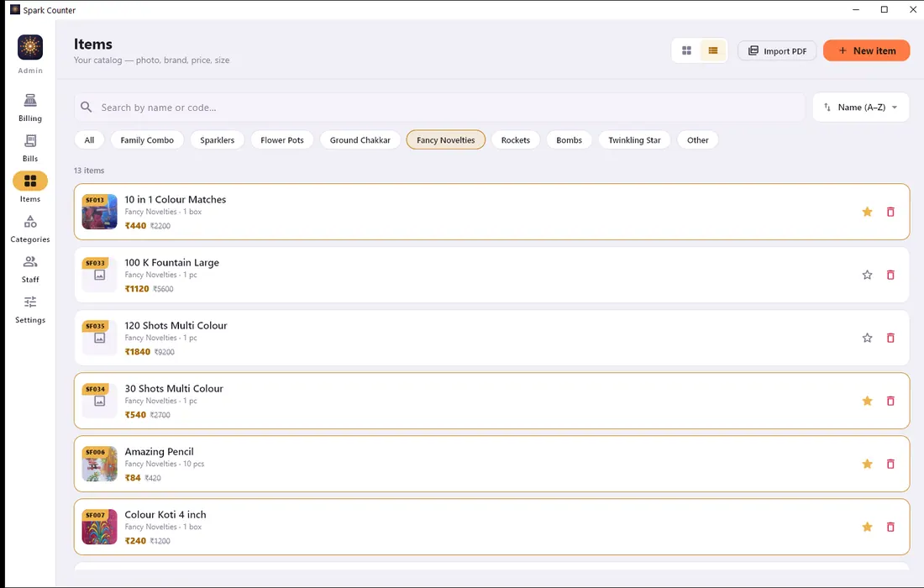Screen dimensions: 924x588
Task: Click the 100 K Fountain Large placeholder image
Action: coord(100,275)
